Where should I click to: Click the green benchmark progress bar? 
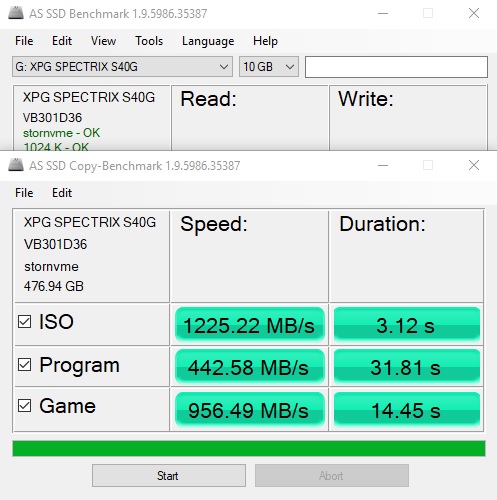249,448
